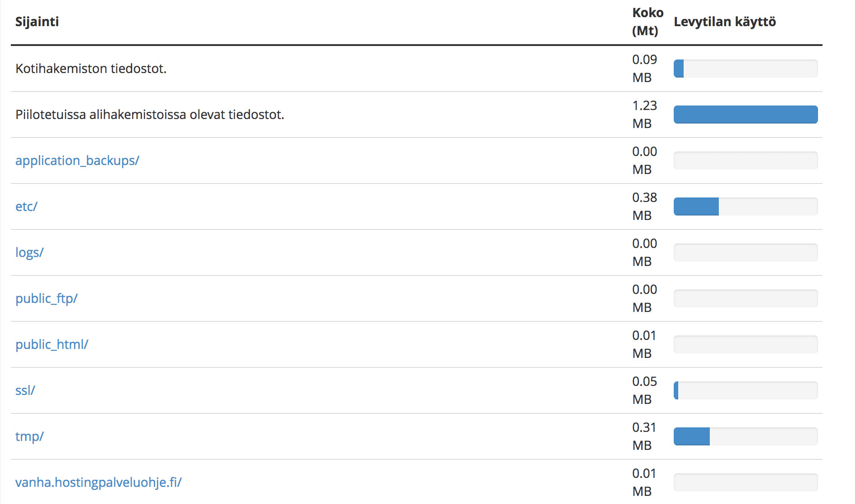Click the Levytilan käyttö column header
Image resolution: width=855 pixels, height=504 pixels.
coord(725,22)
